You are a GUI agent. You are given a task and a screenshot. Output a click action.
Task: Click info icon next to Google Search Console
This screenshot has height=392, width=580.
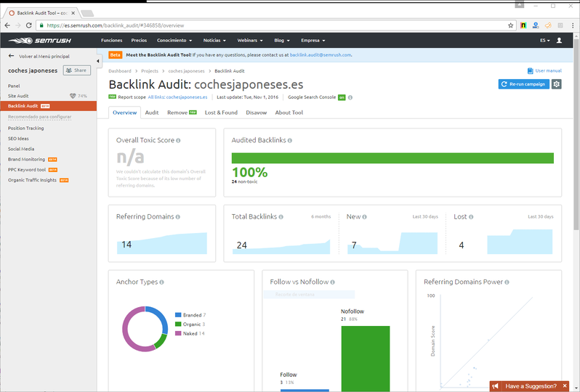[350, 97]
